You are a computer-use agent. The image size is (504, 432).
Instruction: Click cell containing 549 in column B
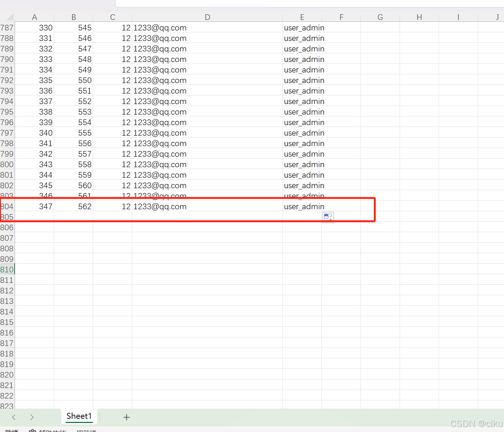pos(74,70)
